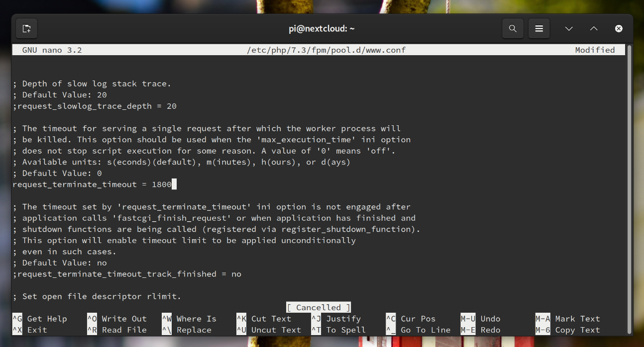Click the M-E Redo shortcut

coord(480,330)
